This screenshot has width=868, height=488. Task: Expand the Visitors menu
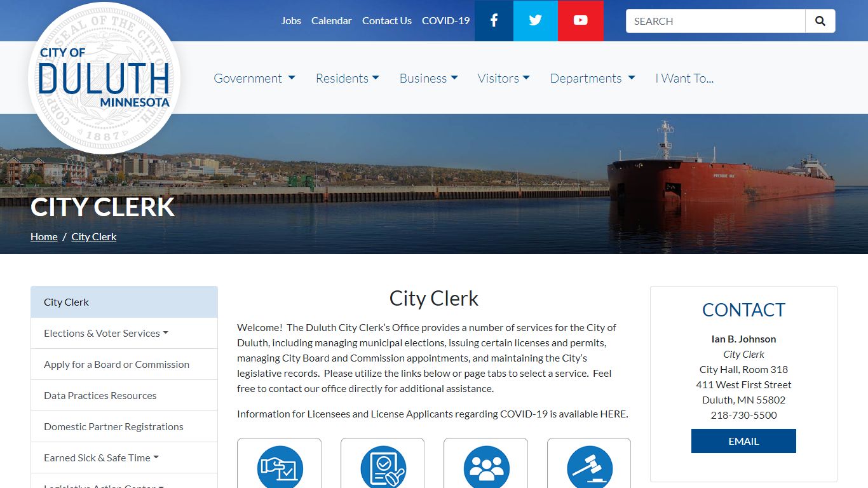504,78
